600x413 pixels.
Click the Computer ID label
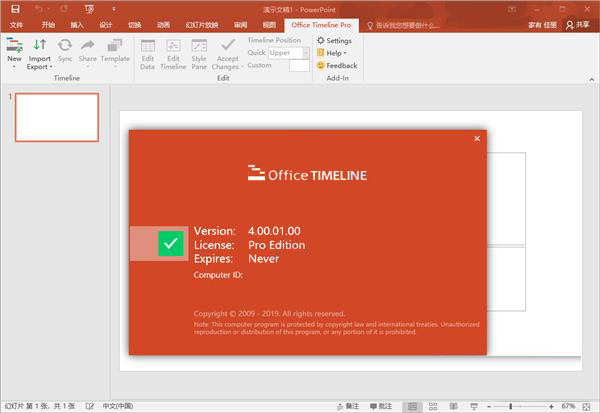tap(218, 275)
